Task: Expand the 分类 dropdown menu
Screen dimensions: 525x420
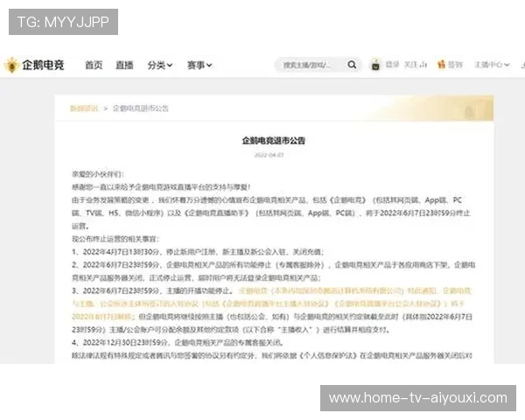Action: (160, 65)
